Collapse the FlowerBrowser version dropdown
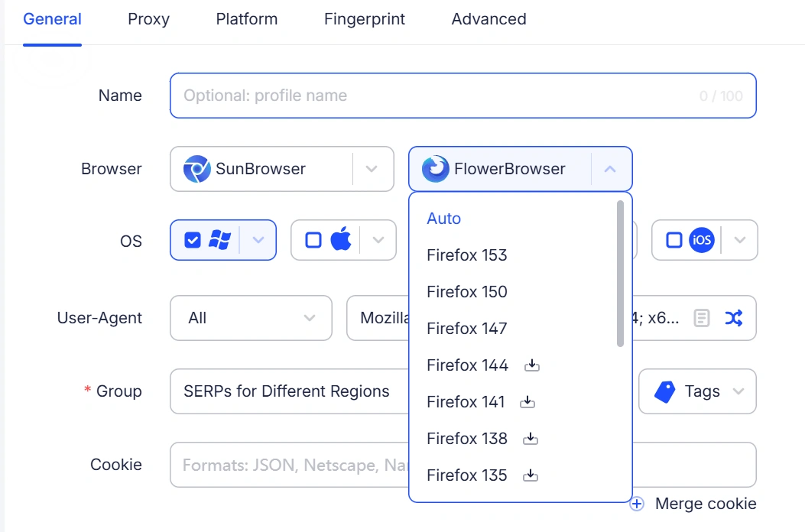Screen dimensions: 805x532 click(610, 169)
